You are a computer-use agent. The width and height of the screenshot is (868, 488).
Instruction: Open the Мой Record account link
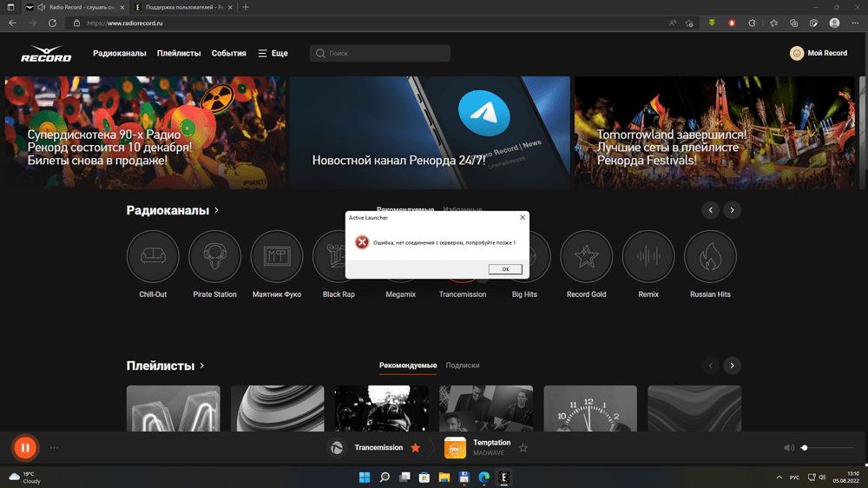(x=819, y=54)
